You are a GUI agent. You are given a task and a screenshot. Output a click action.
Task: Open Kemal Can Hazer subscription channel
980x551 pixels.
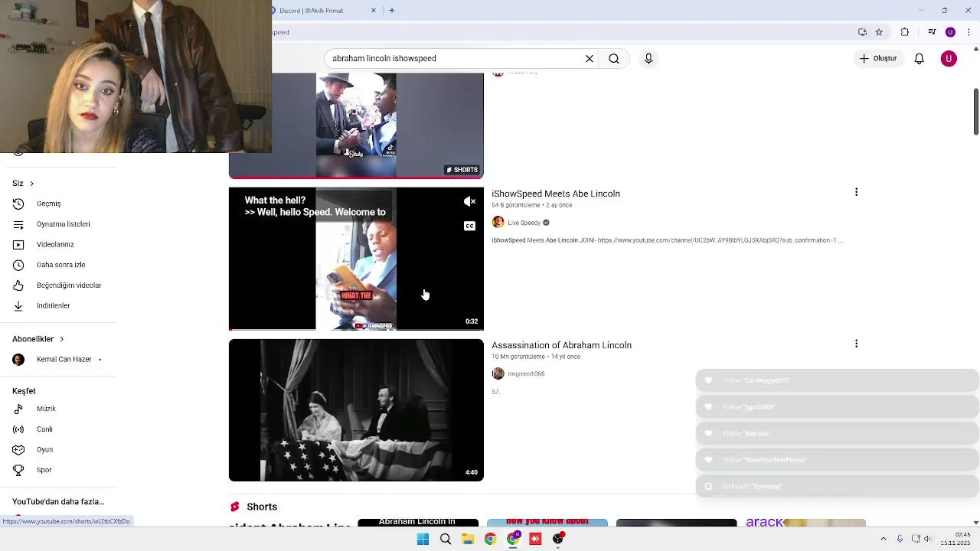pos(58,360)
